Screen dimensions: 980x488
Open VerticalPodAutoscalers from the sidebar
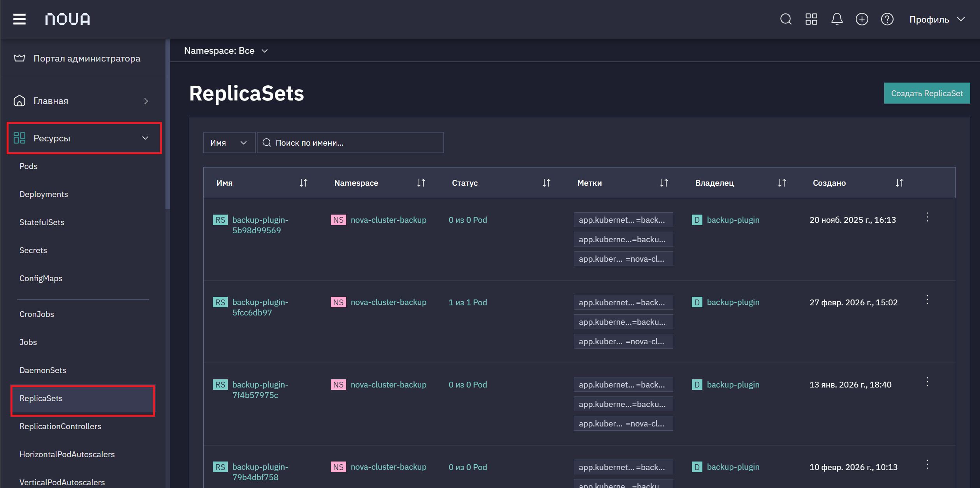(x=62, y=483)
